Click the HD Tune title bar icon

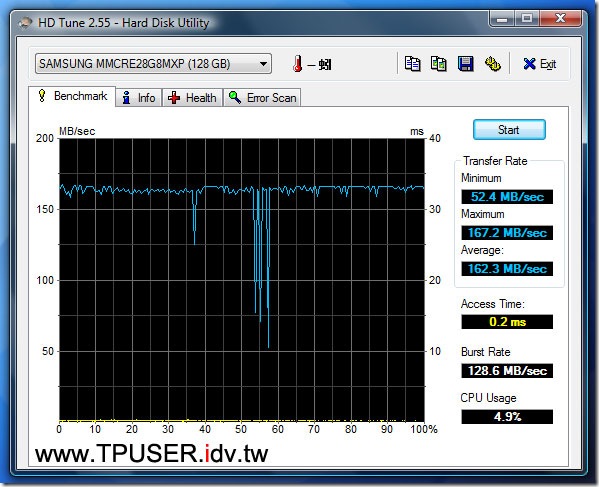pos(25,23)
